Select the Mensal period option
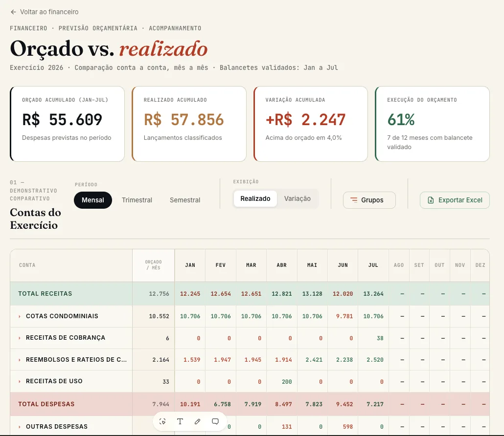Viewport: 504px width, 436px height. pos(93,200)
